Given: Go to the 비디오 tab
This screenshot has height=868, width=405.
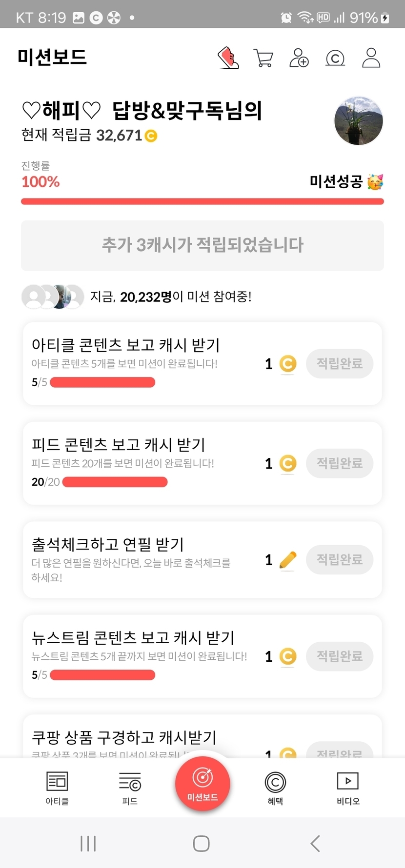Looking at the screenshot, I should click(x=348, y=788).
